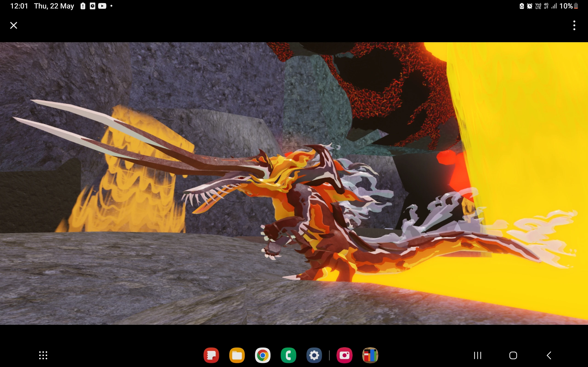The height and width of the screenshot is (367, 588).
Task: Open the orange My Files folder app
Action: tap(237, 355)
